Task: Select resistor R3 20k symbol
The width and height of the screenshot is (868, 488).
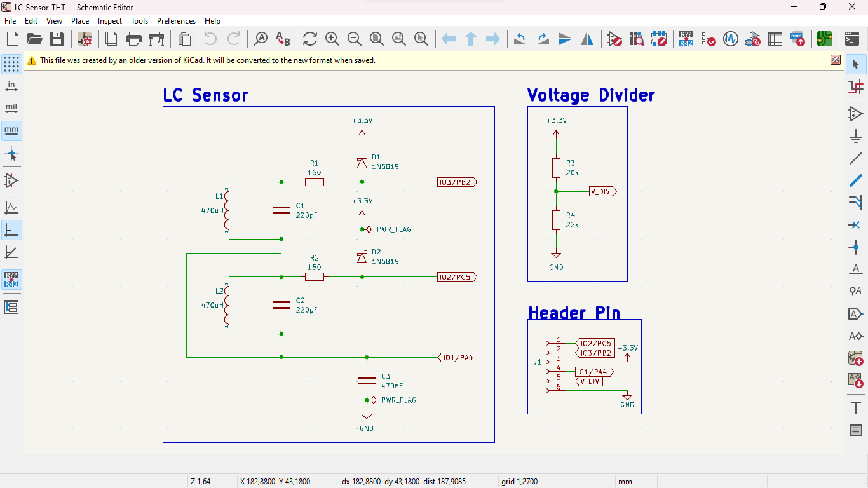Action: click(x=556, y=168)
